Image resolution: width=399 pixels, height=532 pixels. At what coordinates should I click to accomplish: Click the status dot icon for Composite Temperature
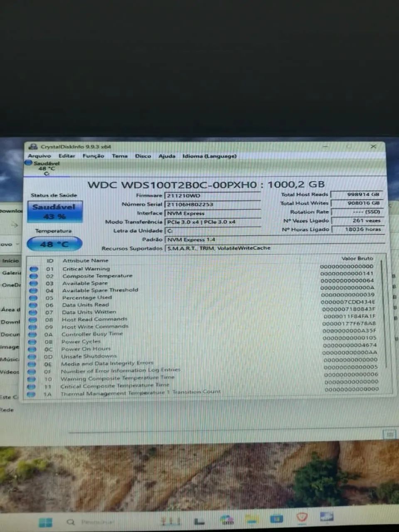pyautogui.click(x=34, y=276)
